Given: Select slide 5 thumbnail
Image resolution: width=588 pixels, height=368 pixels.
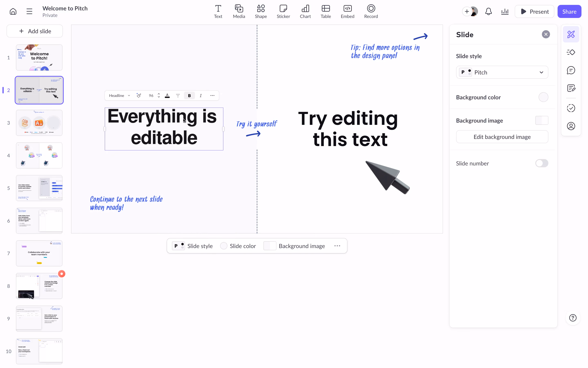Looking at the screenshot, I should [39, 188].
